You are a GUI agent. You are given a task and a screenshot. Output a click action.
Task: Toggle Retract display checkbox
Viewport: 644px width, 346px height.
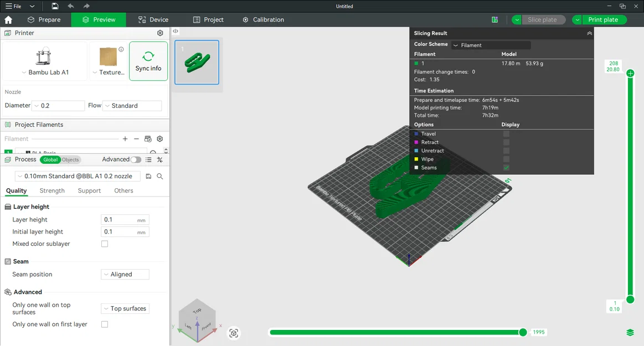pyautogui.click(x=506, y=142)
